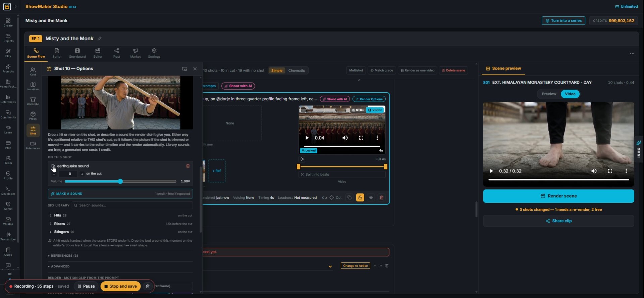The height and width of the screenshot is (298, 644).
Task: Duplicate the shot using the copy icon
Action: click(x=350, y=198)
